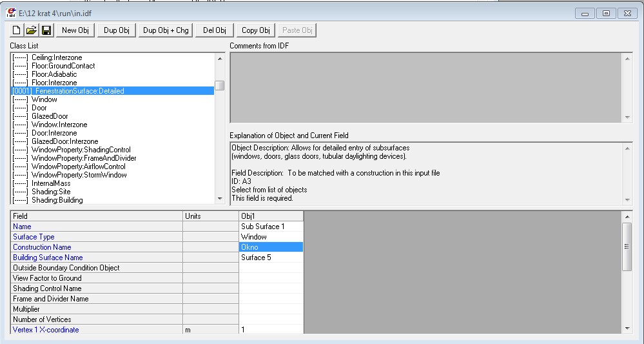The width and height of the screenshot is (644, 344).
Task: Select Floor:GroundContact in the Class List
Action: (112, 66)
